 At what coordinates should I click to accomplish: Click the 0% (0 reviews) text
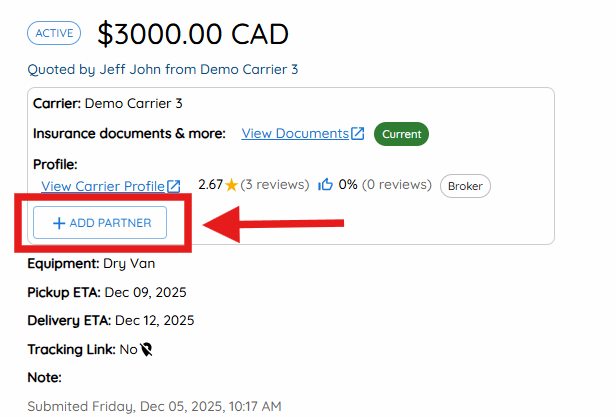[x=385, y=184]
